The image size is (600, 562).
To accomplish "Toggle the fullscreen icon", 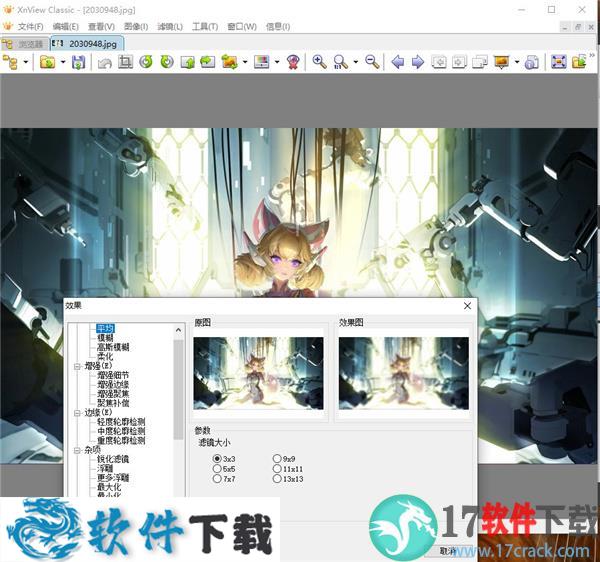I will coord(559,62).
